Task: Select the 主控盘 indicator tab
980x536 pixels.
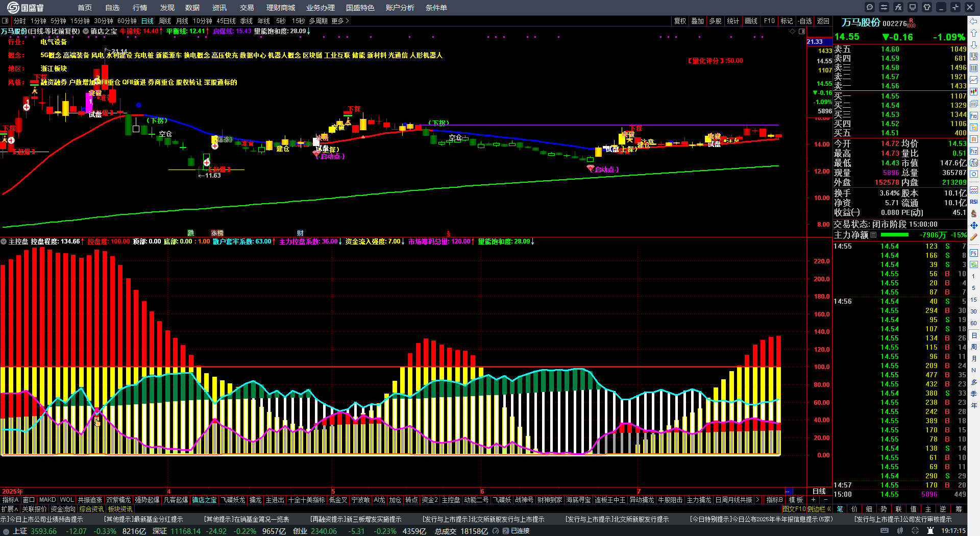Action: pos(451,500)
